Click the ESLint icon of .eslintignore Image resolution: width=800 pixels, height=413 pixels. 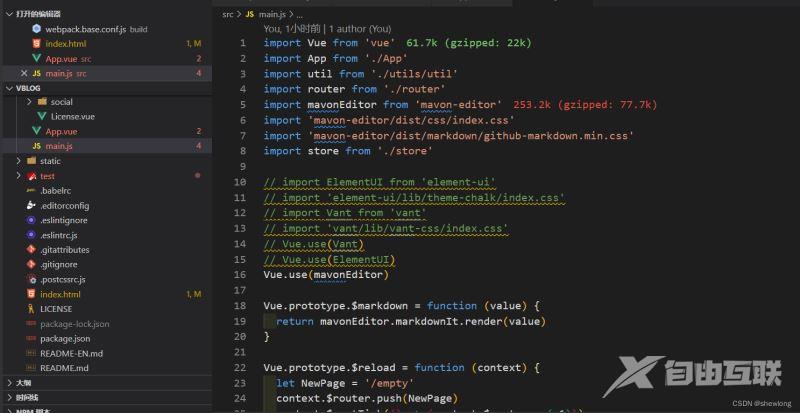click(x=31, y=220)
